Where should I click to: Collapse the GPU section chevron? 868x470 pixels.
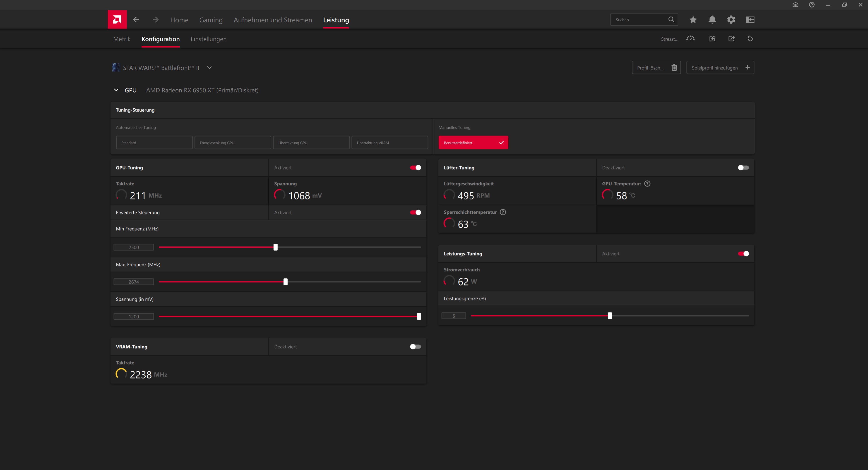[116, 90]
